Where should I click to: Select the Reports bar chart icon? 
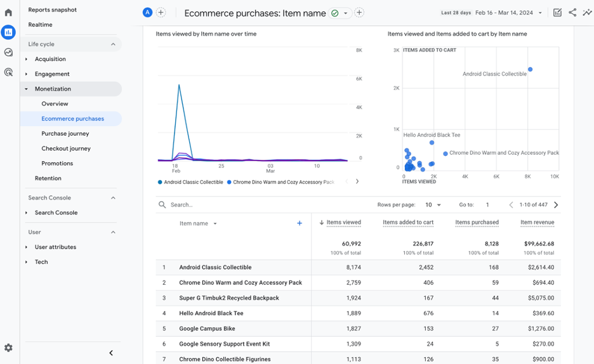(8, 32)
